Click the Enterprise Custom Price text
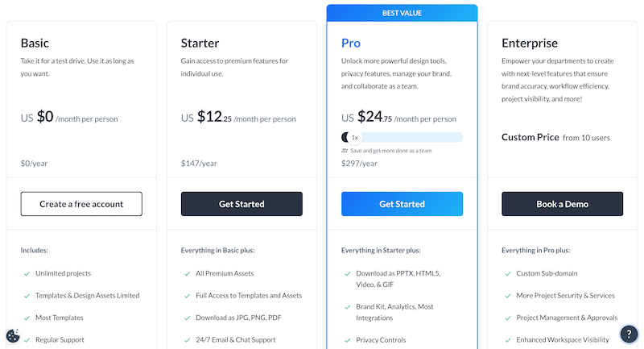The image size is (644, 349). click(530, 137)
